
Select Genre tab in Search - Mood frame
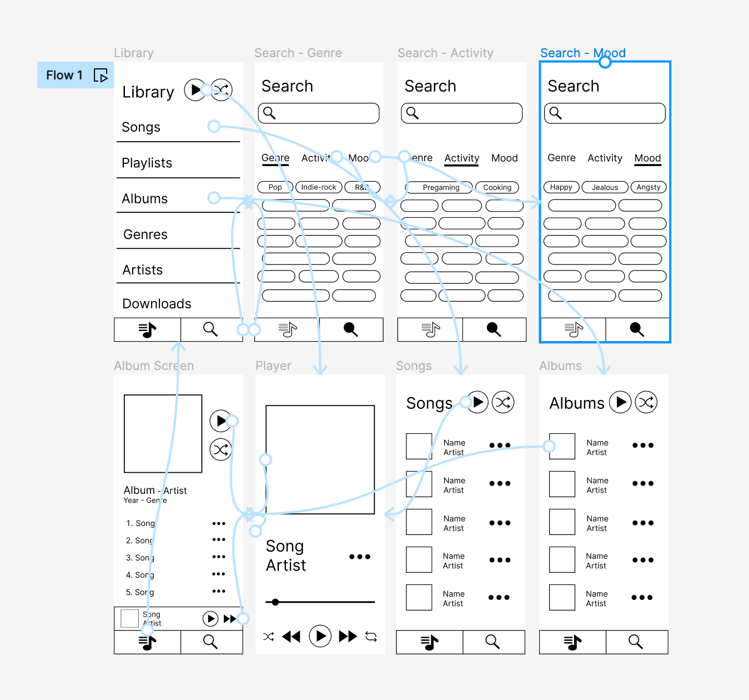tap(561, 158)
